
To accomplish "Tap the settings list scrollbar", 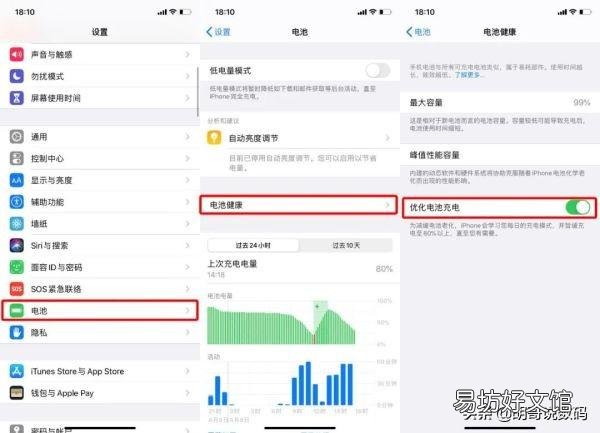I will coord(198,92).
